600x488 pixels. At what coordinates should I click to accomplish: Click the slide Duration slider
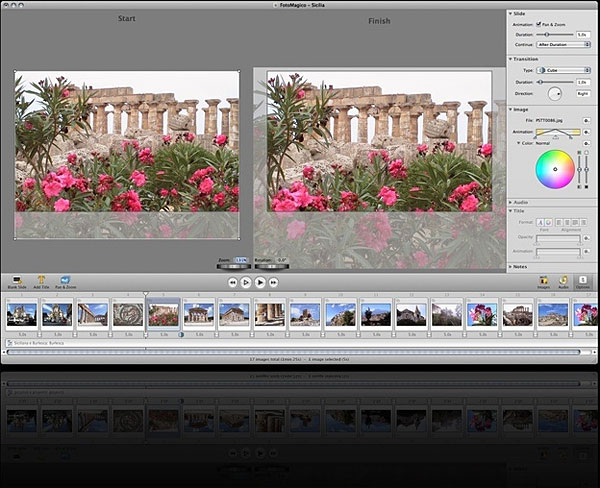pos(555,34)
